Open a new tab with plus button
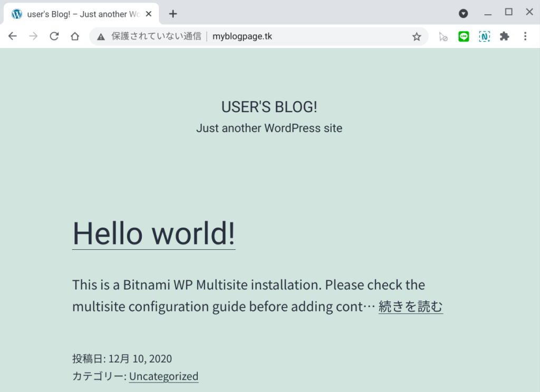540x392 pixels. click(x=173, y=14)
